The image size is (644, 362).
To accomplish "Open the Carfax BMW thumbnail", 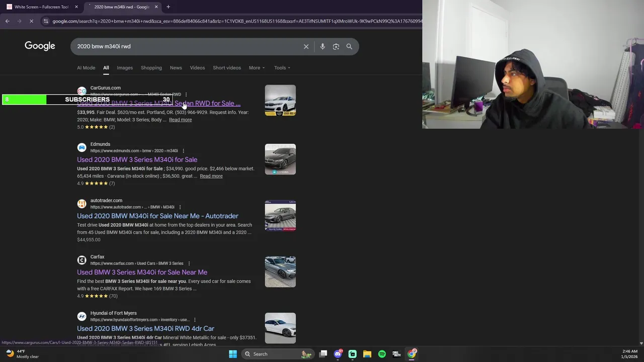I will pos(280,272).
